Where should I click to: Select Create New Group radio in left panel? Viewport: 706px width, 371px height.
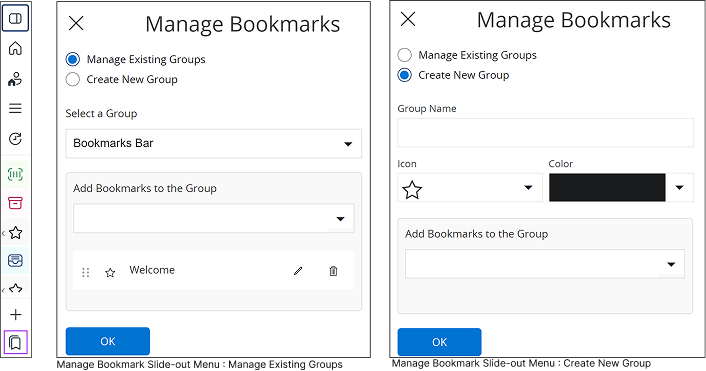tap(72, 79)
